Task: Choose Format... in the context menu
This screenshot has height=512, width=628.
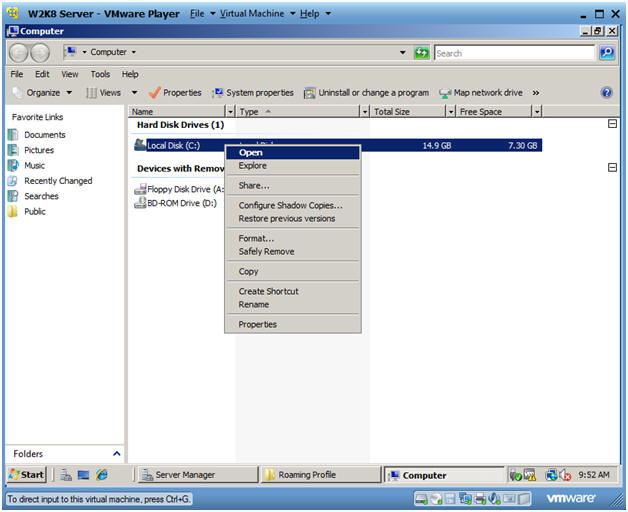Action: click(x=293, y=238)
